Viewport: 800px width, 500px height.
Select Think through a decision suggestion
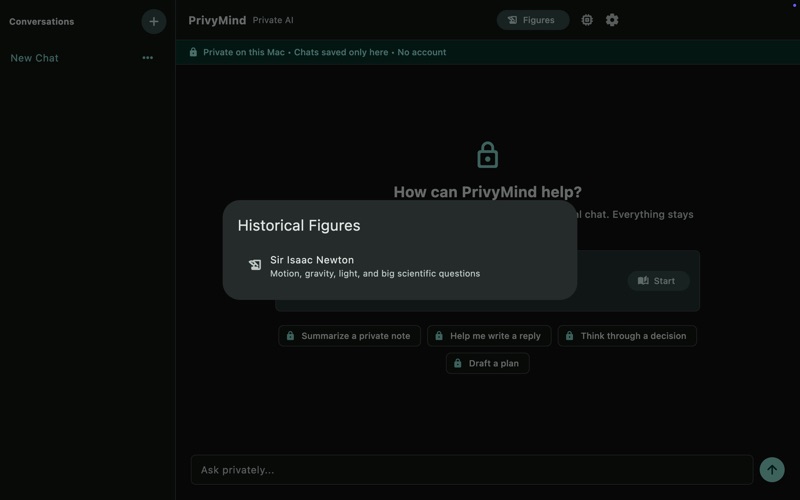627,336
